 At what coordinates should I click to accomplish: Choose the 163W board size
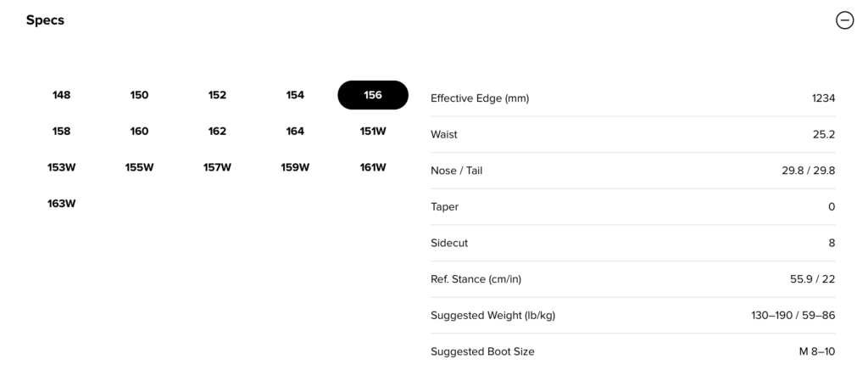61,204
